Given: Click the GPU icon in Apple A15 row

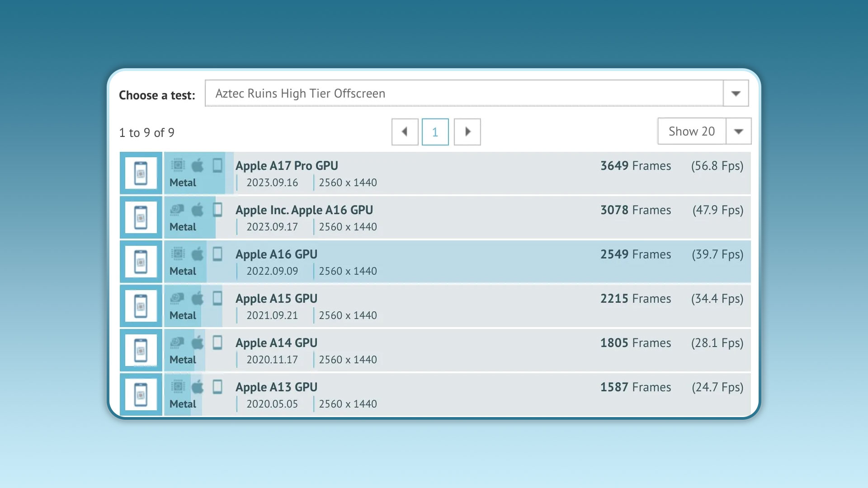Looking at the screenshot, I should (177, 298).
